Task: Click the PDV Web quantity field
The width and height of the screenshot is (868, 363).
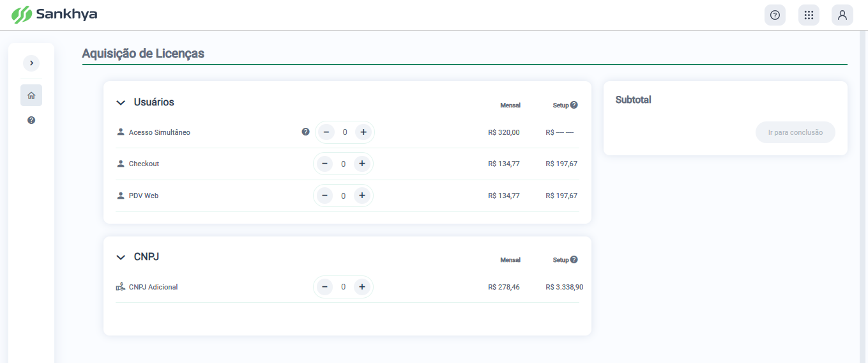Action: [343, 196]
